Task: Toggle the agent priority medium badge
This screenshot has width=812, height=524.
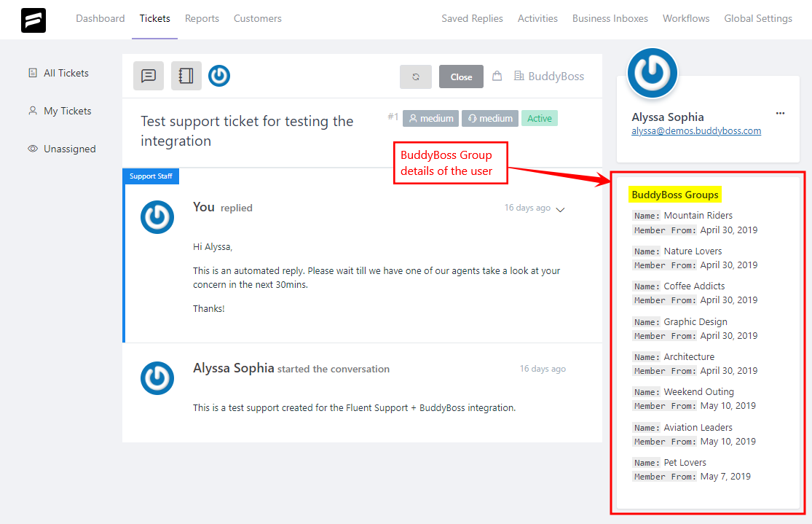Action: pos(489,117)
